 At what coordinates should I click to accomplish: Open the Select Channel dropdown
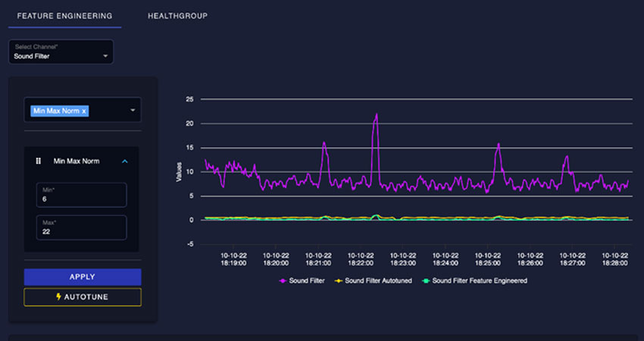[x=61, y=52]
